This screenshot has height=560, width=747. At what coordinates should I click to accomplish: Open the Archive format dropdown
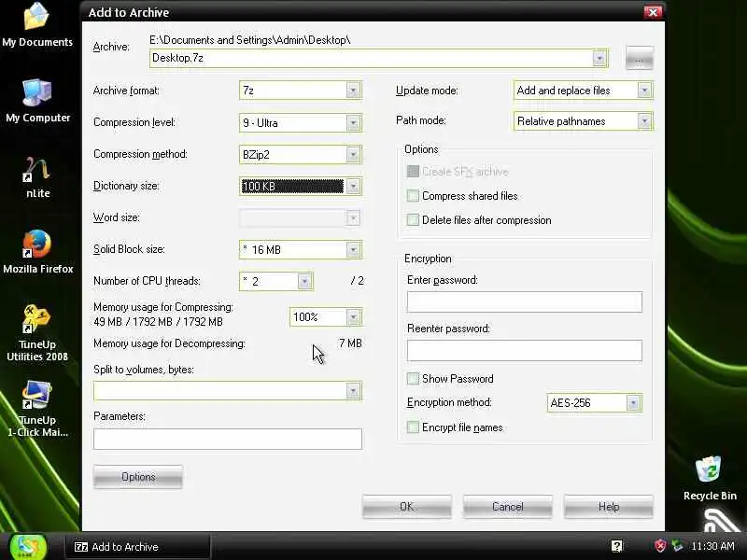coord(353,90)
